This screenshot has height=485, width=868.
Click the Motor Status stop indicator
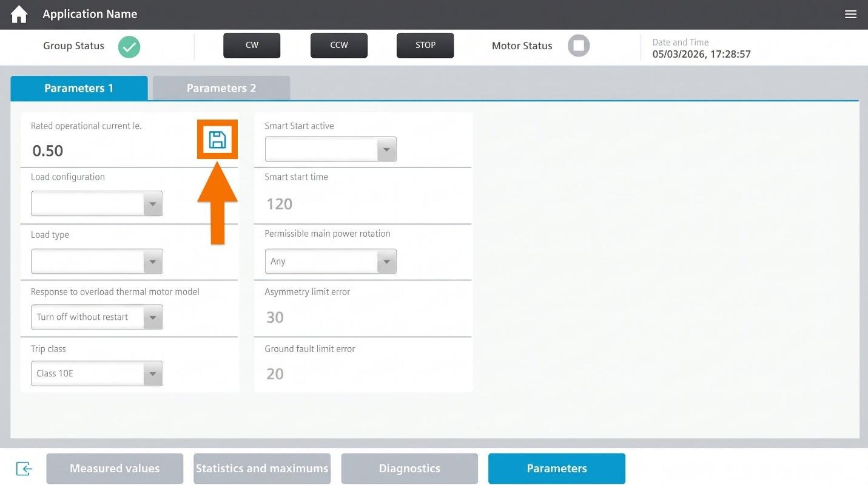point(579,46)
